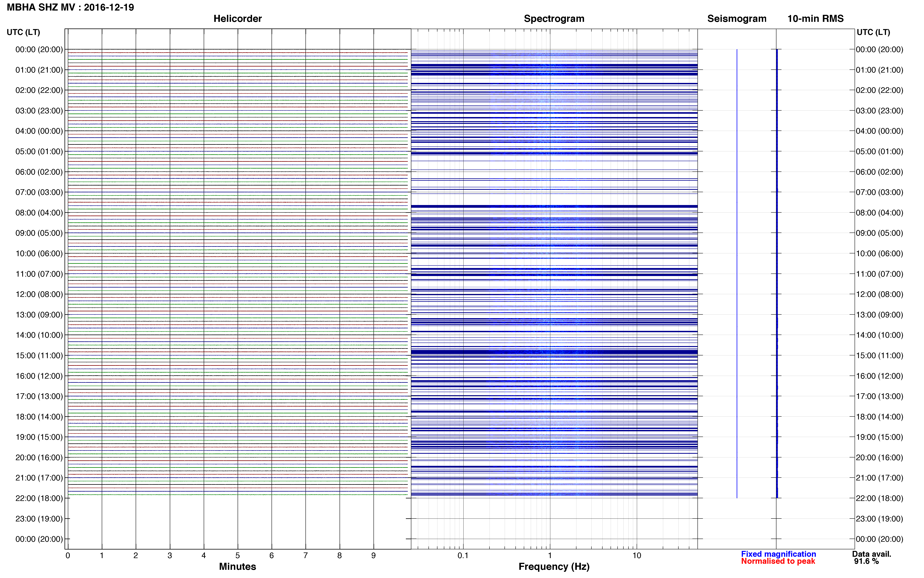Screen dimensions: 924x578
Task: Click tick label "5" on the Minutes axis
Action: [x=238, y=555]
